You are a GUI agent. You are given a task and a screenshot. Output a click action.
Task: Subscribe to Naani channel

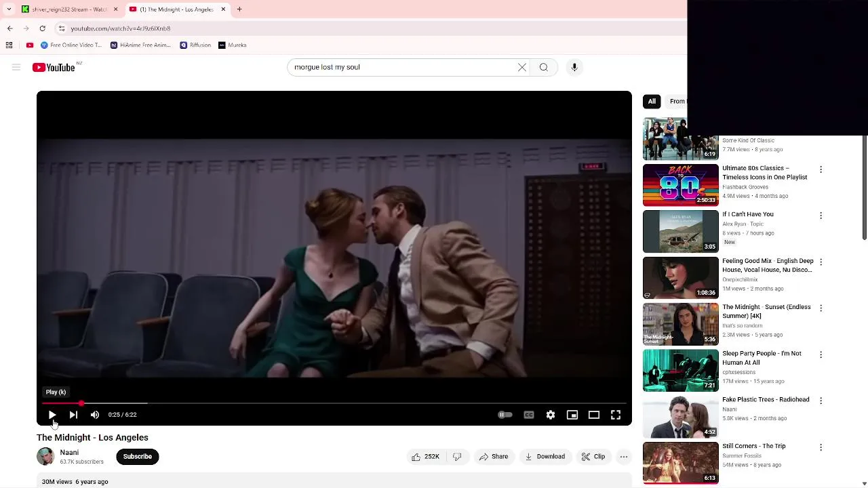pos(138,457)
